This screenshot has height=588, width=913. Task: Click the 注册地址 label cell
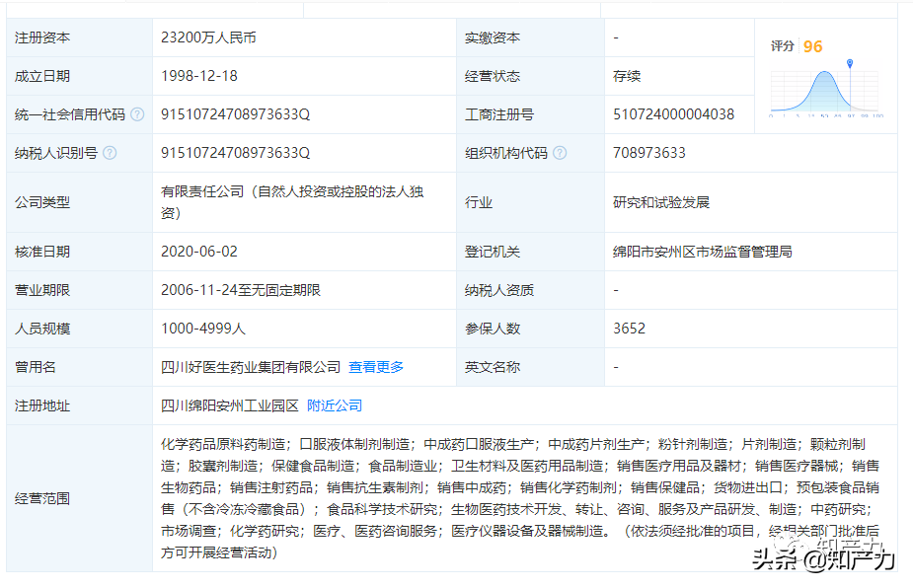79,405
